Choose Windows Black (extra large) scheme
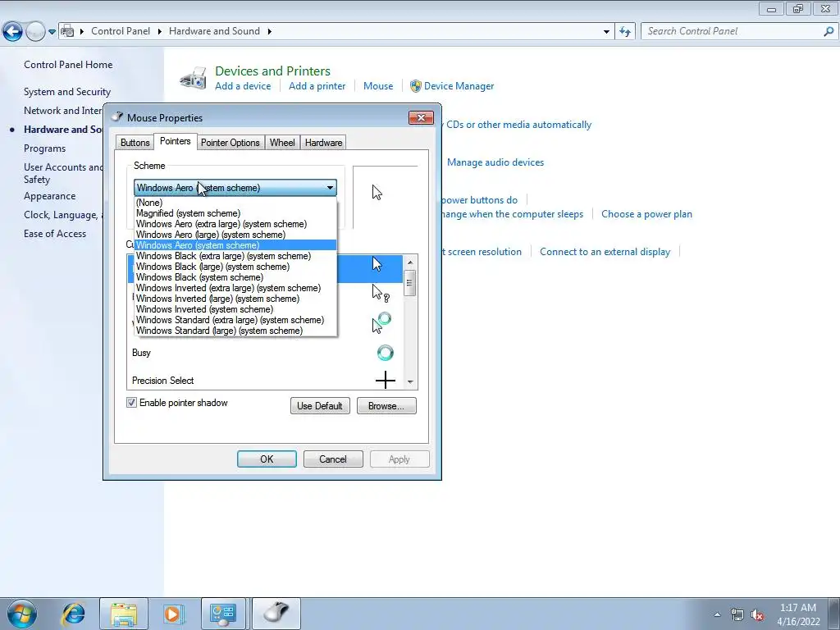This screenshot has height=630, width=840. [235, 256]
